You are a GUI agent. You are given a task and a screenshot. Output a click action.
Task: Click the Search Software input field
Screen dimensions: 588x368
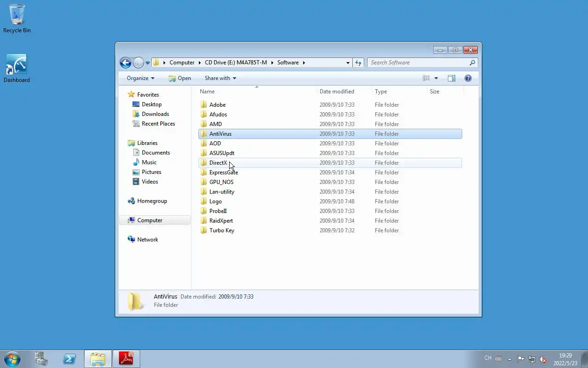pyautogui.click(x=418, y=63)
